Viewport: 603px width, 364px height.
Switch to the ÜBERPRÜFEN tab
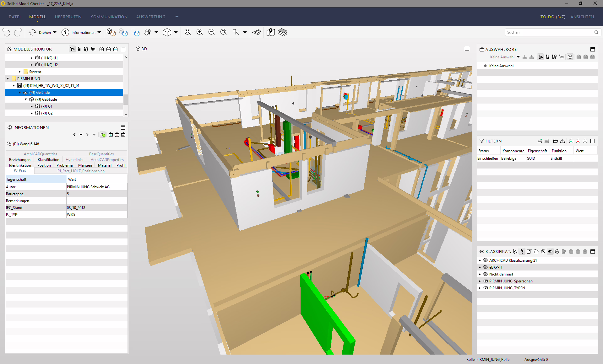(x=68, y=17)
